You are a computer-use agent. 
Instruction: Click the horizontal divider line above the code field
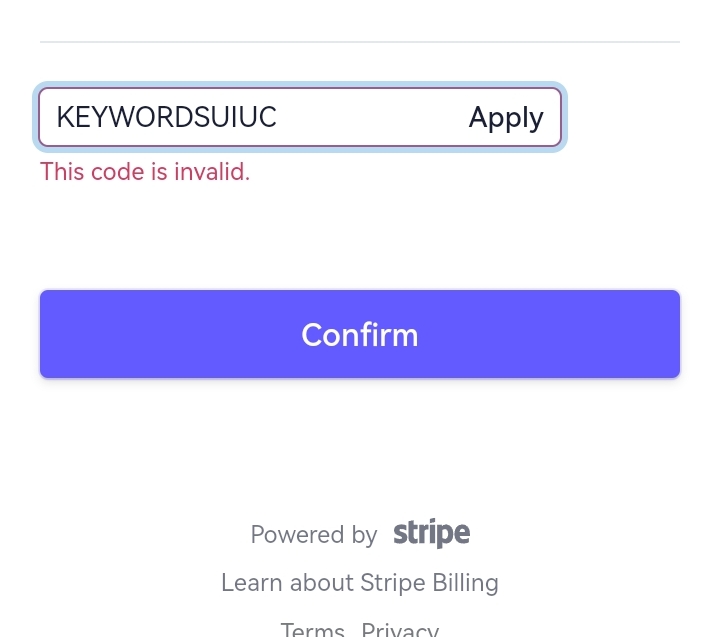[x=360, y=42]
